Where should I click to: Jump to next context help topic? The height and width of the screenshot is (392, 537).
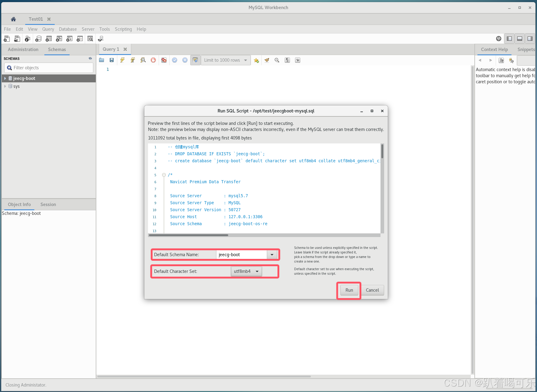491,60
